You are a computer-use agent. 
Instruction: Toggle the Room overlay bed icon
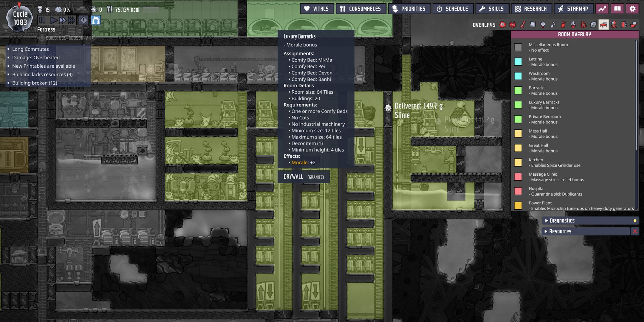[x=604, y=25]
